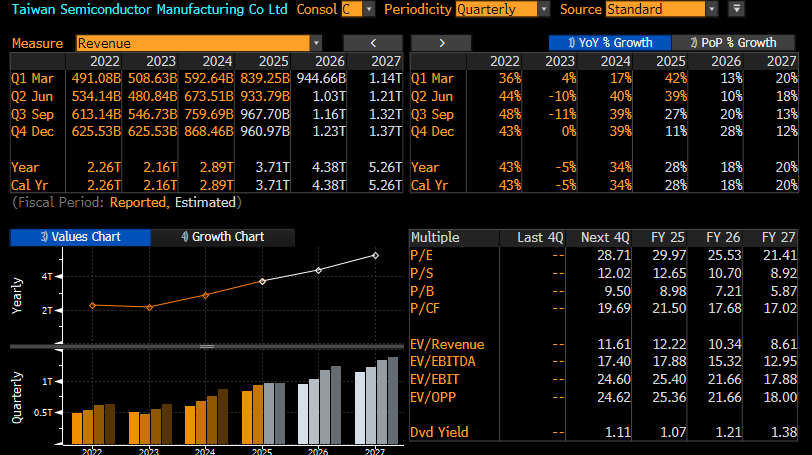
Task: Expand the Periodicity Quarterly dropdown
Action: (x=502, y=9)
